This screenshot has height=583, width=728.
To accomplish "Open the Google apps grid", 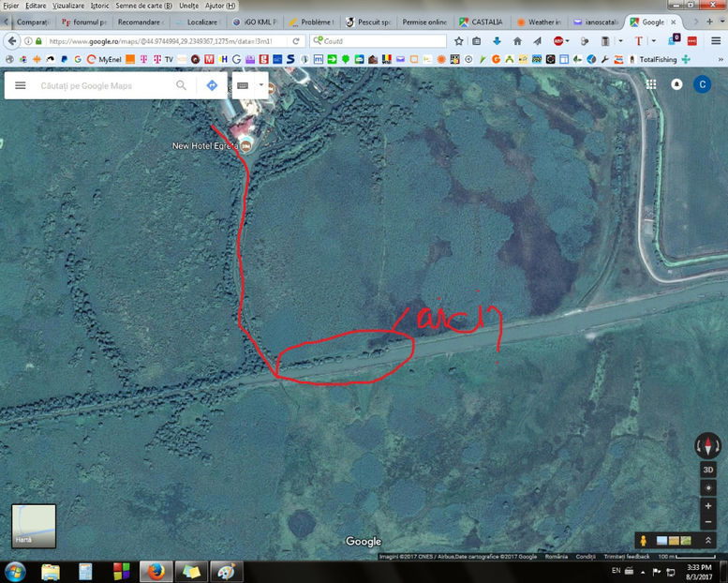I will [651, 84].
